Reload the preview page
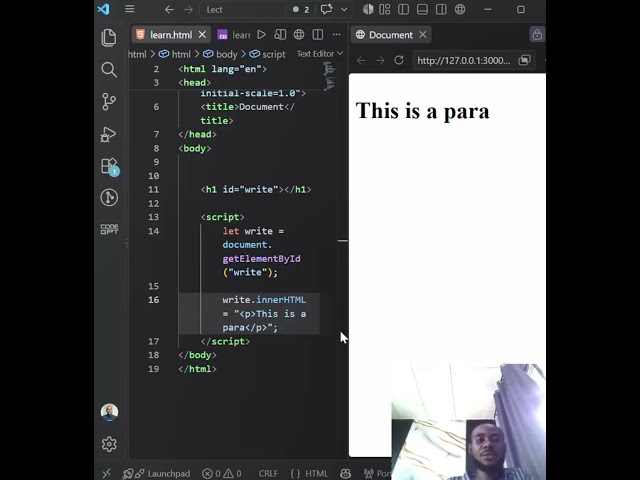Image resolution: width=640 pixels, height=480 pixels. tap(399, 60)
